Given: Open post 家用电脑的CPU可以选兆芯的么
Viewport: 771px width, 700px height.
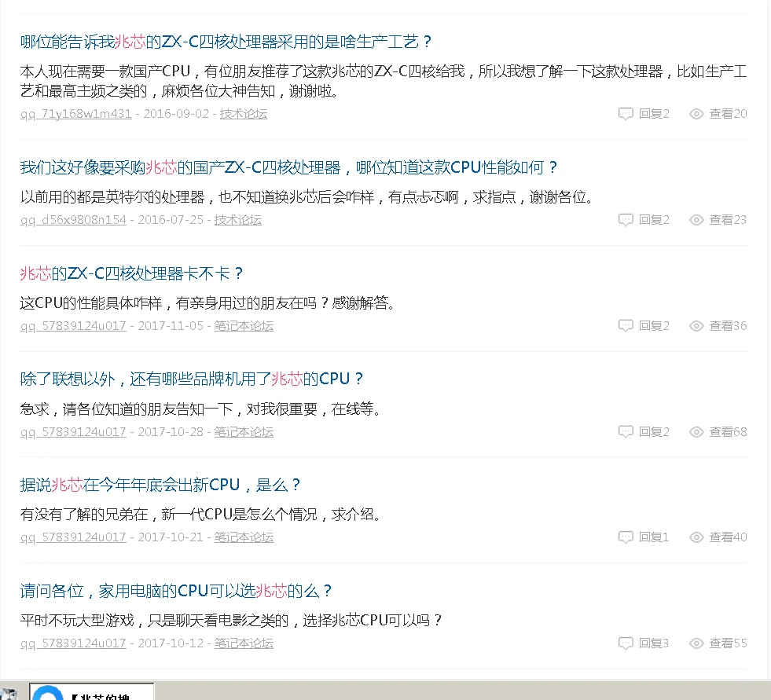Looking at the screenshot, I should 177,591.
